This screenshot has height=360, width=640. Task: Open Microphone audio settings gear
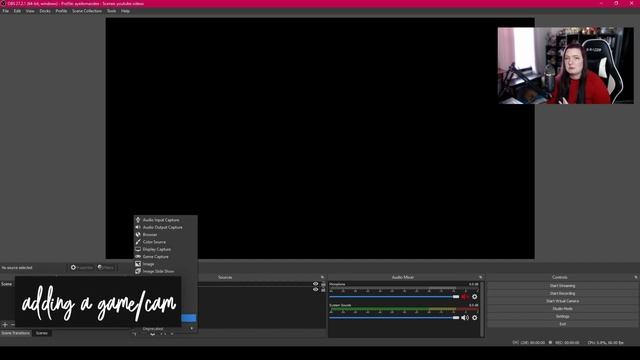coord(474,297)
